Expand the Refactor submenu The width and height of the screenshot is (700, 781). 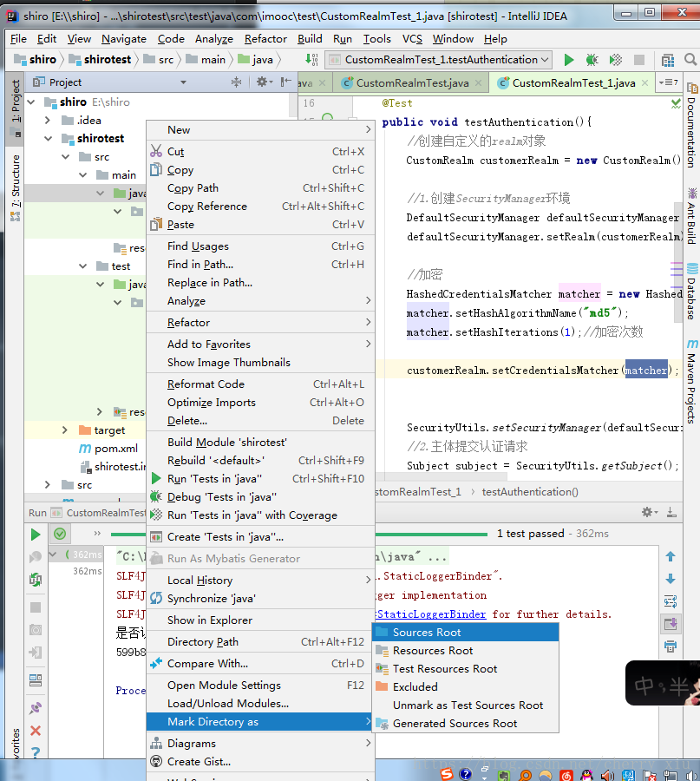click(x=260, y=322)
